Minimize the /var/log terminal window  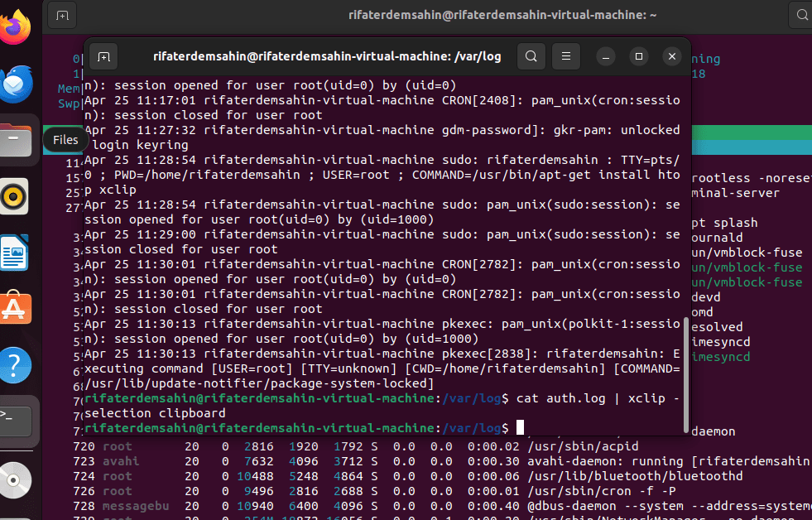[x=605, y=56]
